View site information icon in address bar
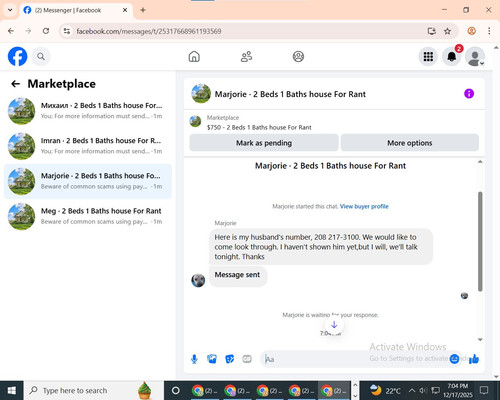Image resolution: width=500 pixels, height=400 pixels. click(67, 31)
